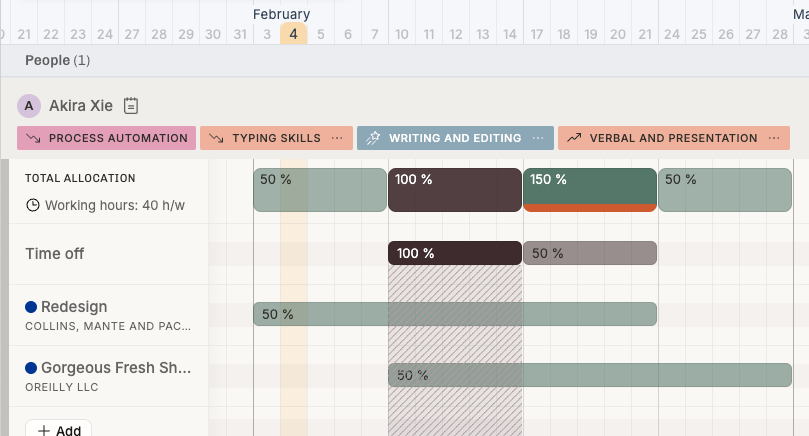The height and width of the screenshot is (436, 809).
Task: Select the 100% Time off block
Action: (x=454, y=253)
